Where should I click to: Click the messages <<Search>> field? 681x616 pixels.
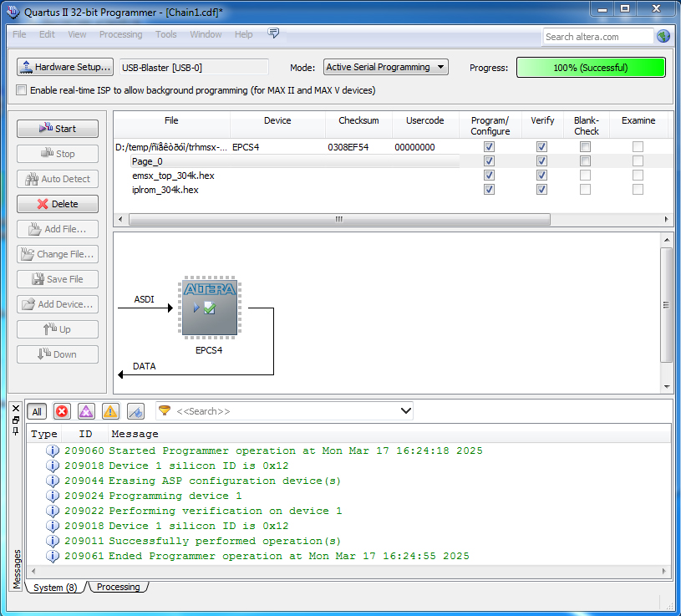pyautogui.click(x=284, y=411)
